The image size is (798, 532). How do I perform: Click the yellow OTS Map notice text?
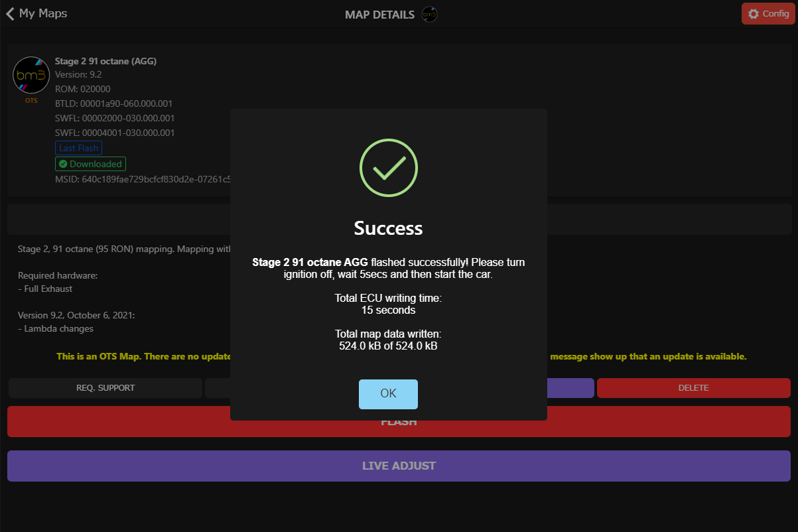[x=143, y=356]
